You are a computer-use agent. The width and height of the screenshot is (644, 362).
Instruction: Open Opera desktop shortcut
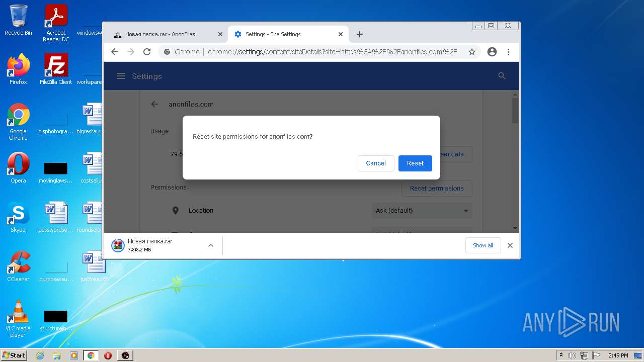tap(18, 167)
